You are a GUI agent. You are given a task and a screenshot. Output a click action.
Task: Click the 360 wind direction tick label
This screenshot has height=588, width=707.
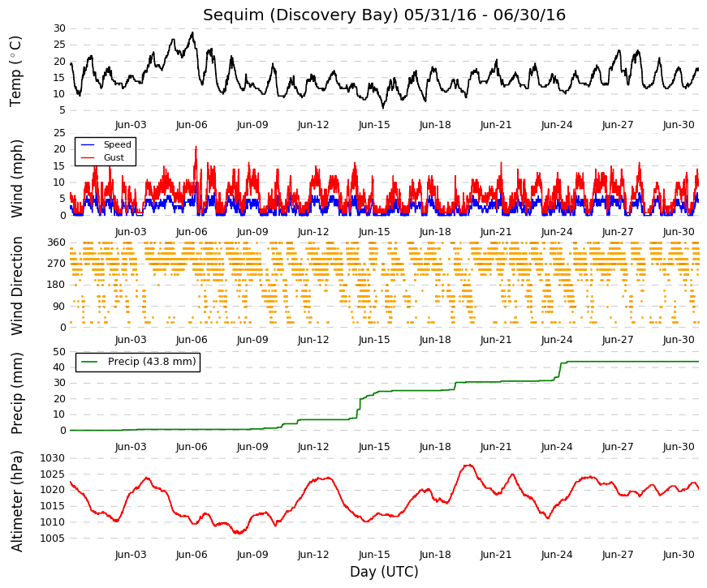tap(56, 242)
